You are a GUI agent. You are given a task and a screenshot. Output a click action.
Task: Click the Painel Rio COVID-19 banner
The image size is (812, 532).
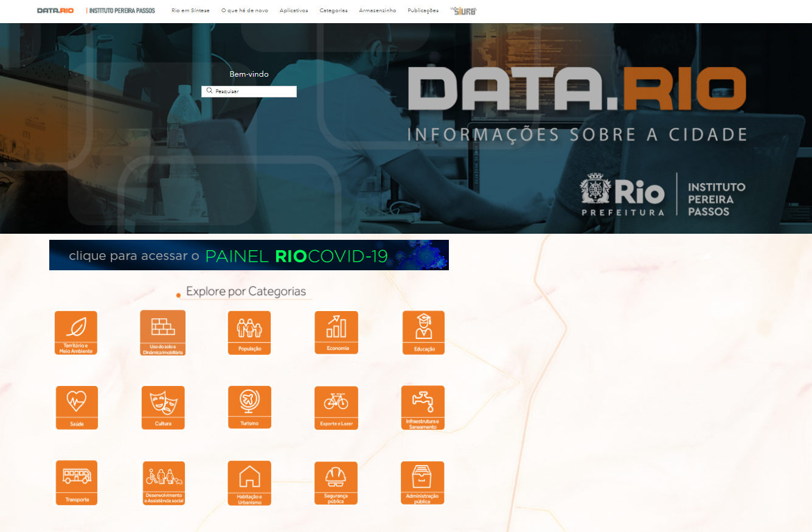[x=249, y=255]
